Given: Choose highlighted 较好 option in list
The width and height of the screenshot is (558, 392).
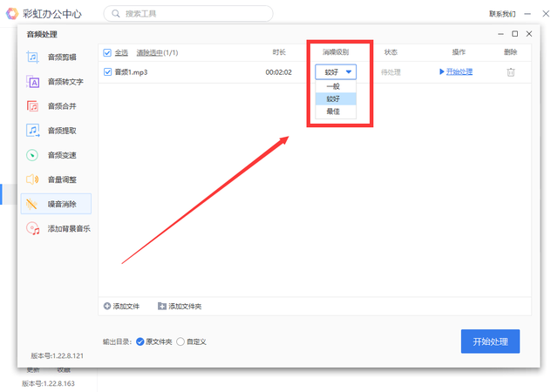Looking at the screenshot, I should (336, 98).
